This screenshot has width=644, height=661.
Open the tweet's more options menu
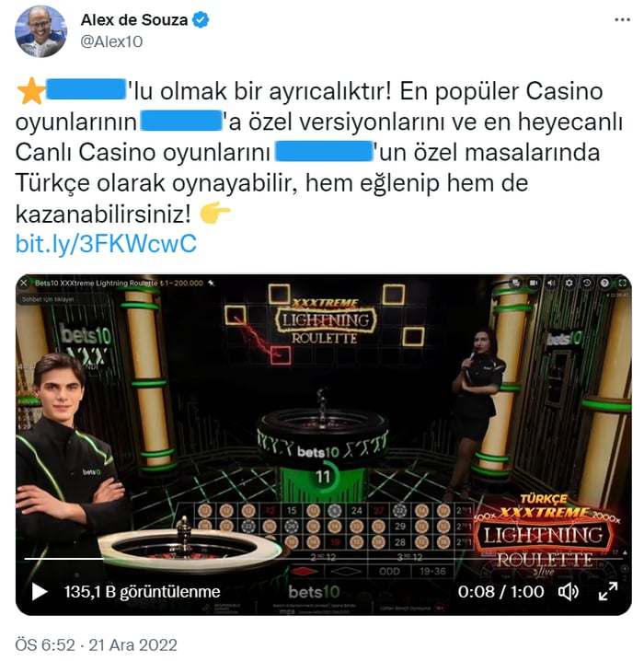click(622, 20)
